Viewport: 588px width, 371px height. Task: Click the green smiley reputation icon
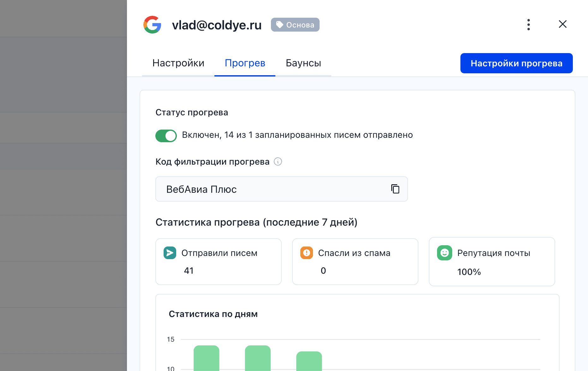click(444, 253)
